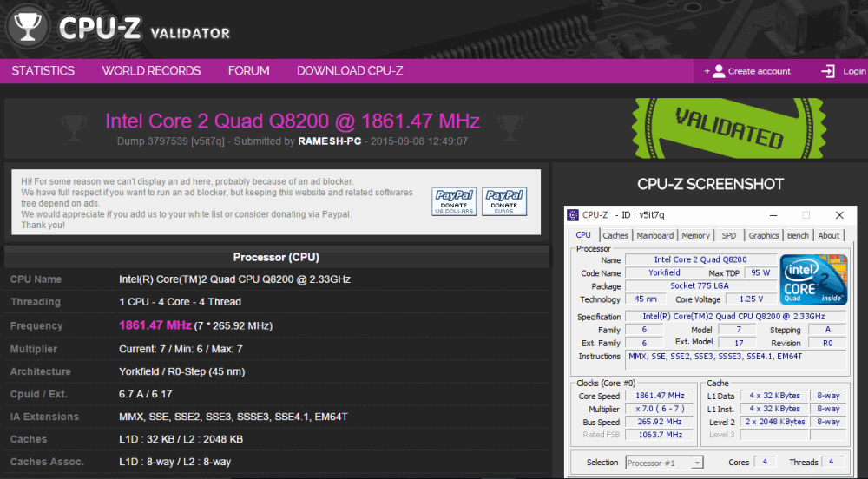Click the Create account user icon
The width and height of the screenshot is (868, 479).
point(719,71)
